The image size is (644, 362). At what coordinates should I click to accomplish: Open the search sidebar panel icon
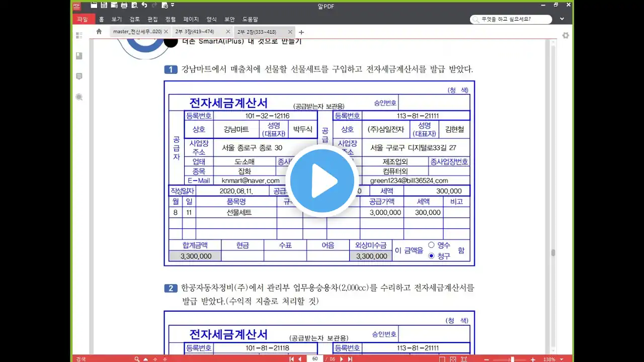pos(79,97)
